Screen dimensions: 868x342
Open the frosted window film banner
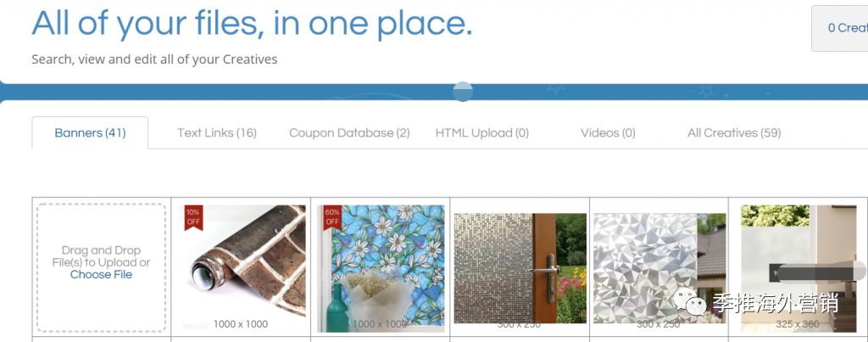click(798, 268)
